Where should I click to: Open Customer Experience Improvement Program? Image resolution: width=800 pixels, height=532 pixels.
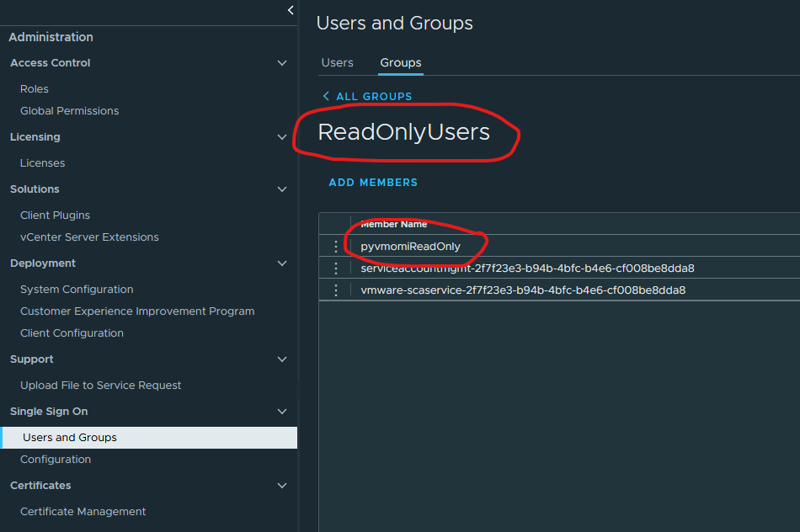tap(137, 311)
